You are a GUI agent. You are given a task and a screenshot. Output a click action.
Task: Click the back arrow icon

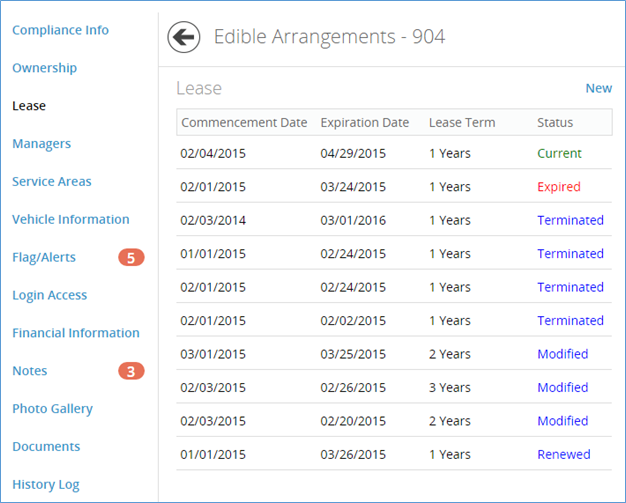(x=184, y=37)
